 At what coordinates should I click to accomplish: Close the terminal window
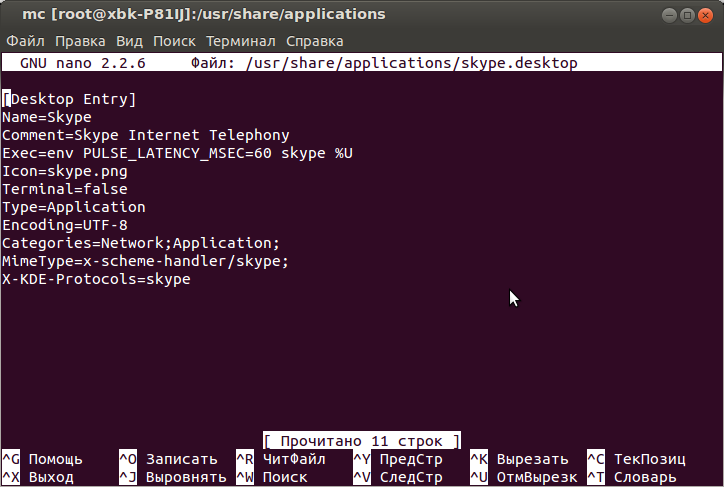click(x=705, y=15)
